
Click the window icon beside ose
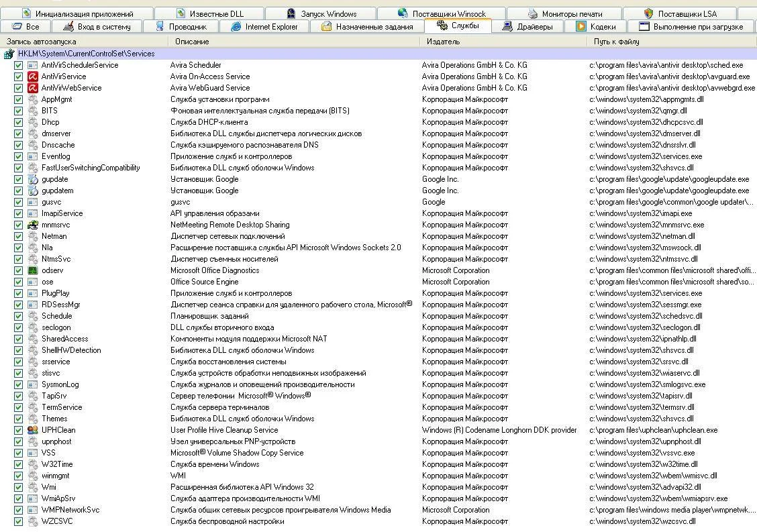tap(32, 282)
